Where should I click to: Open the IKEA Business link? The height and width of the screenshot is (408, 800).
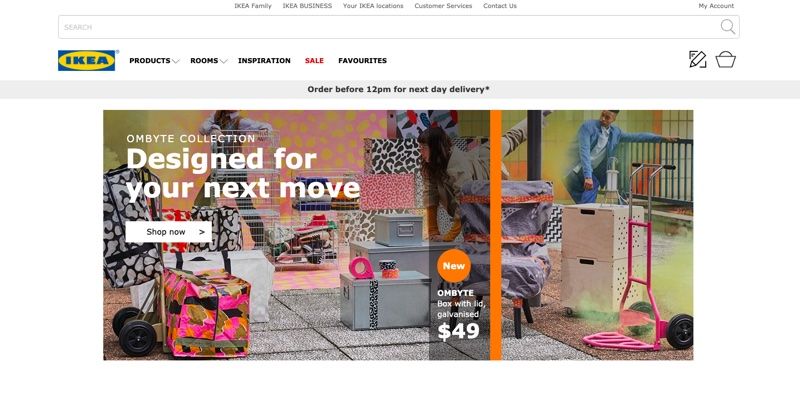(x=307, y=6)
